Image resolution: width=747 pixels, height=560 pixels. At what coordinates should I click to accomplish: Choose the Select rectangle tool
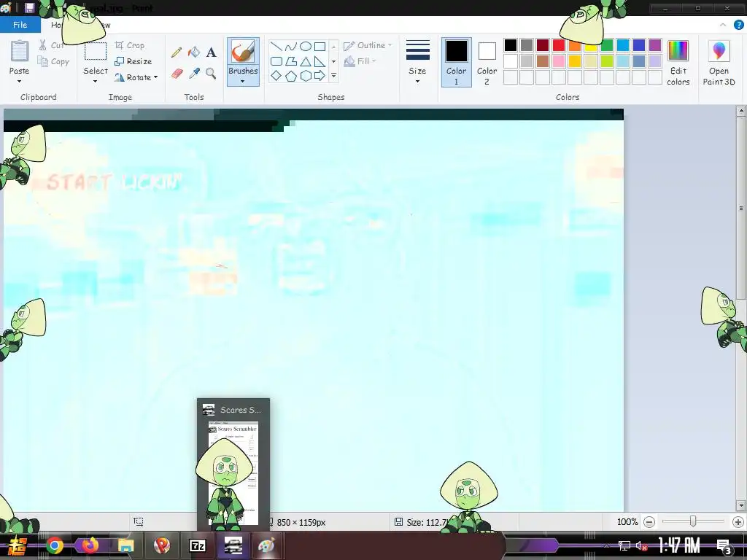tap(96, 52)
